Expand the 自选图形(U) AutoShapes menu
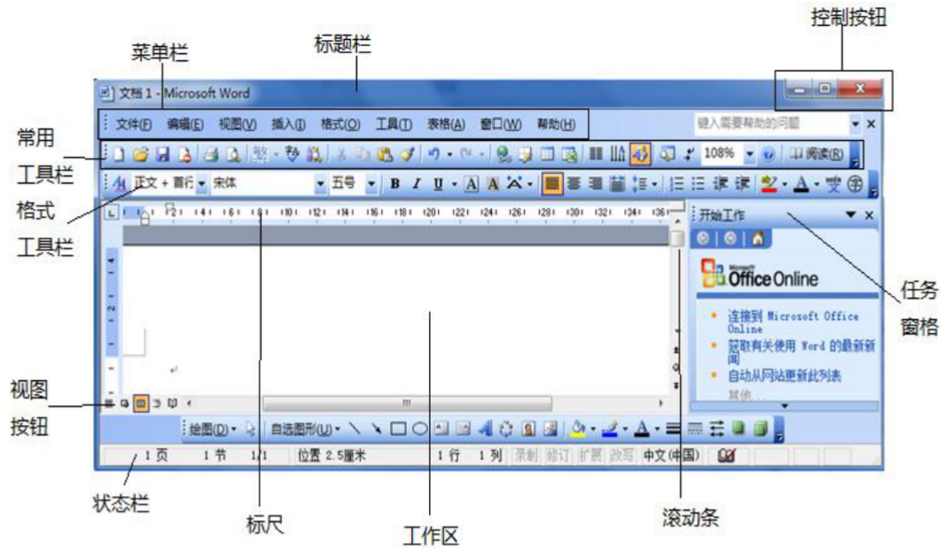The width and height of the screenshot is (952, 560). tap(306, 429)
